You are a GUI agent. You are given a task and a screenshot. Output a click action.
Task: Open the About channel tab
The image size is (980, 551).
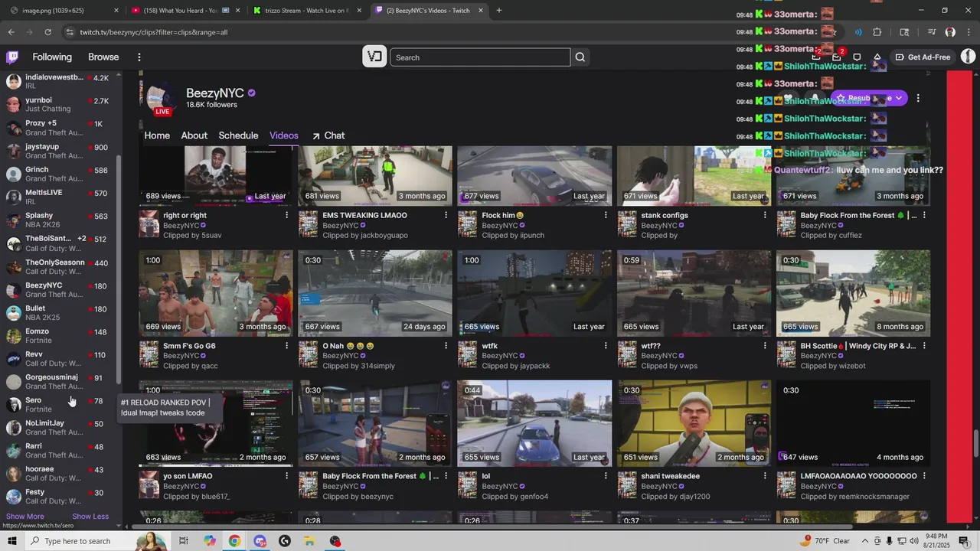(x=194, y=135)
